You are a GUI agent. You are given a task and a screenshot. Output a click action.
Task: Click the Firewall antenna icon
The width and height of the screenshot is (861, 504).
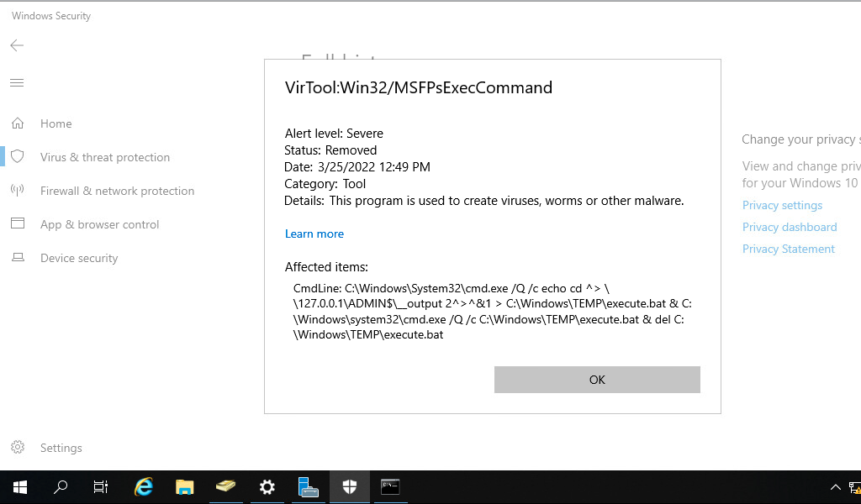[x=18, y=191]
